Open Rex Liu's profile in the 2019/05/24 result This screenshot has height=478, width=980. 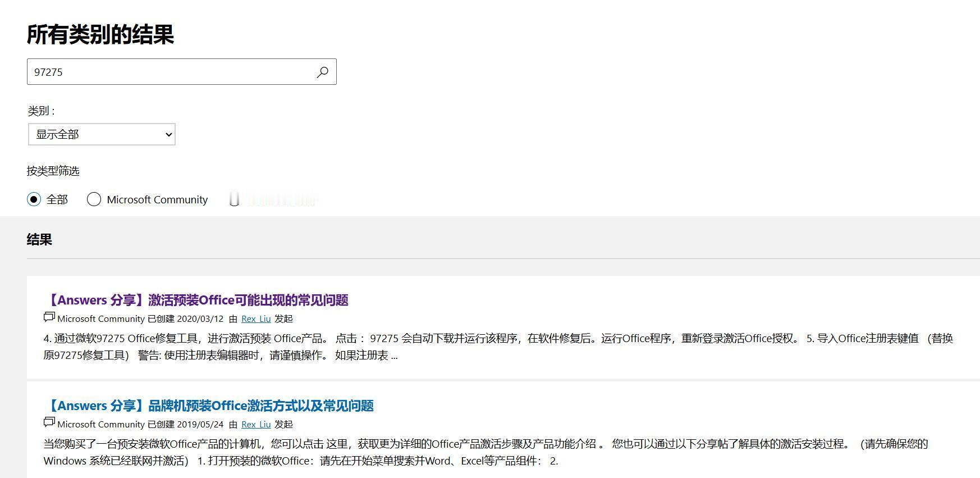tap(256, 424)
